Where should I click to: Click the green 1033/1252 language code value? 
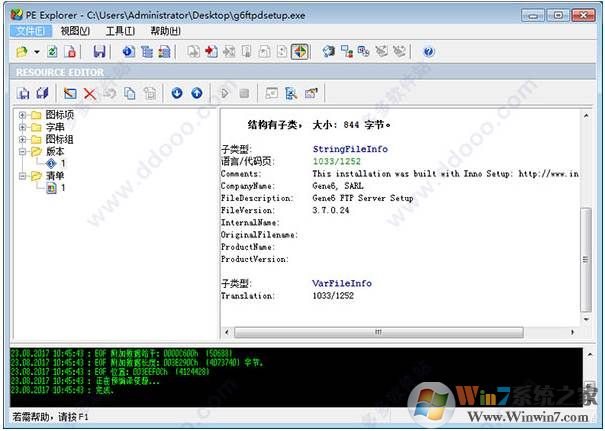coord(336,161)
